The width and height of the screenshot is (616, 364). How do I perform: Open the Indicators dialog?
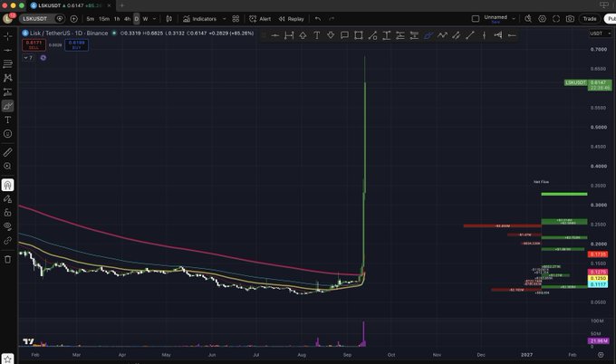click(199, 18)
